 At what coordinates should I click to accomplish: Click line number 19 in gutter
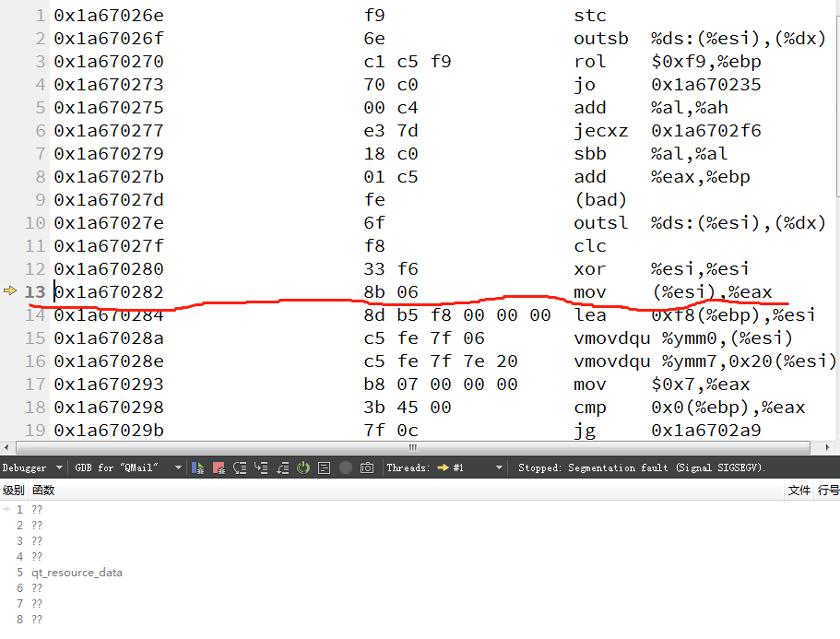[35, 430]
